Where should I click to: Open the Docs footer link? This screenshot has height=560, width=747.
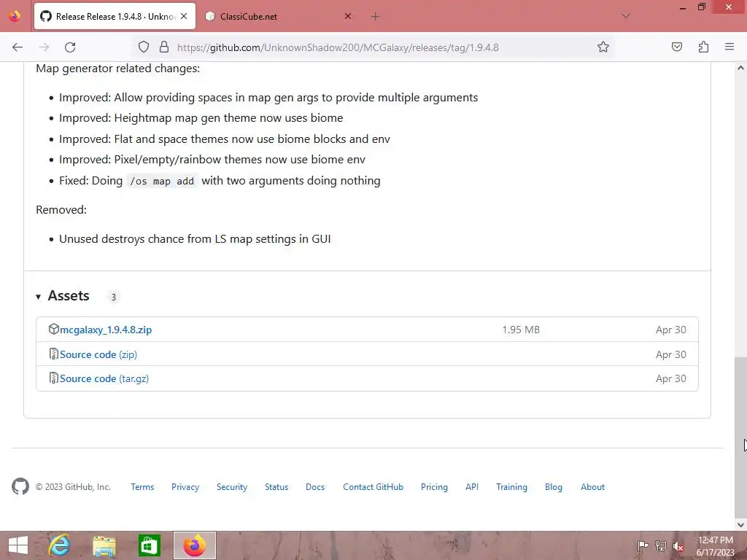[315, 486]
